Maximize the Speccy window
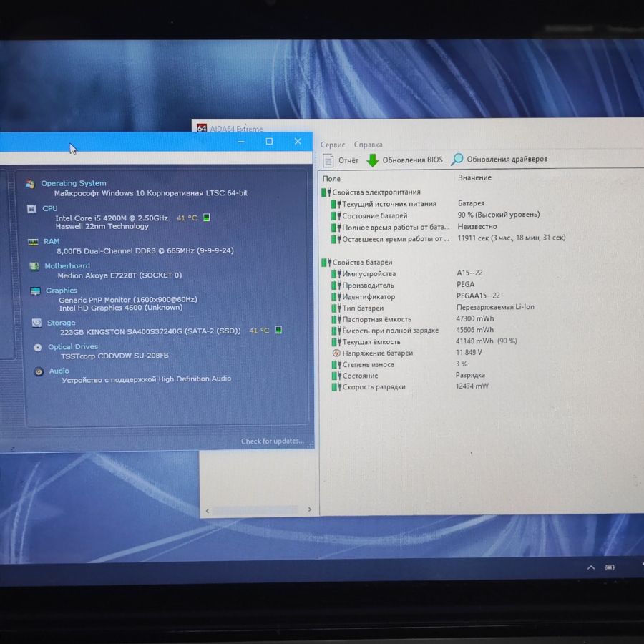This screenshot has width=644, height=644. point(270,141)
